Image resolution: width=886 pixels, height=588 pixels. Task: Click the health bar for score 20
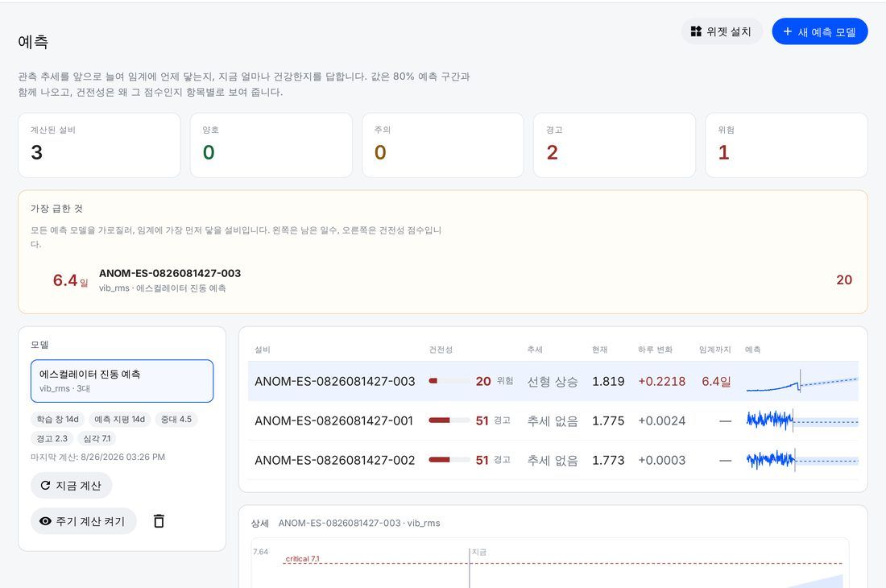(x=449, y=381)
